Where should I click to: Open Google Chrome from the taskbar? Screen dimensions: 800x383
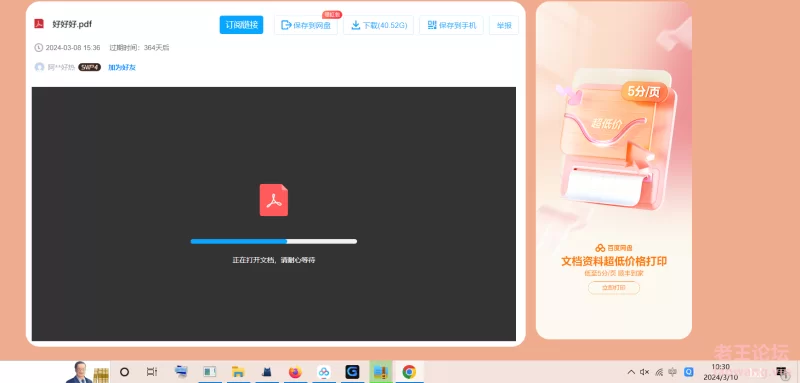pos(409,372)
